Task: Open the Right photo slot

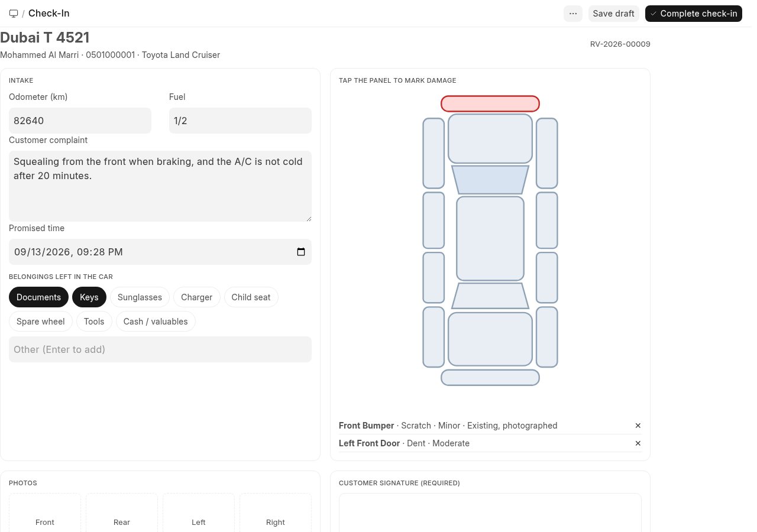Action: point(276,513)
